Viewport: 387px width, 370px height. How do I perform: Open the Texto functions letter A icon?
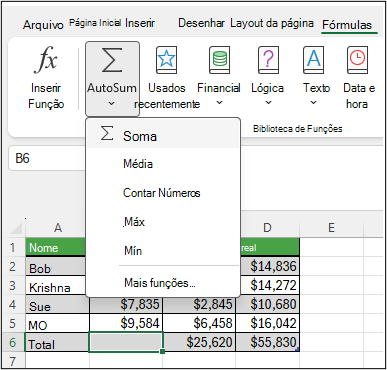[x=313, y=60]
